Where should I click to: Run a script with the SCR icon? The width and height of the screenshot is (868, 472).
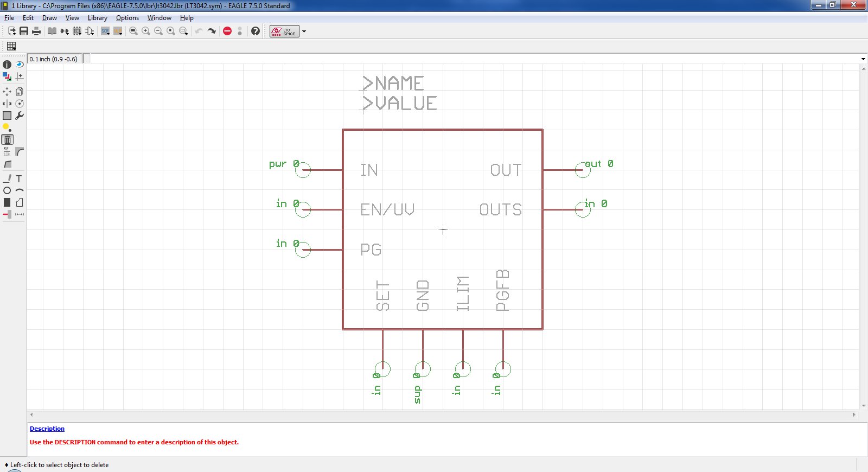coord(105,31)
